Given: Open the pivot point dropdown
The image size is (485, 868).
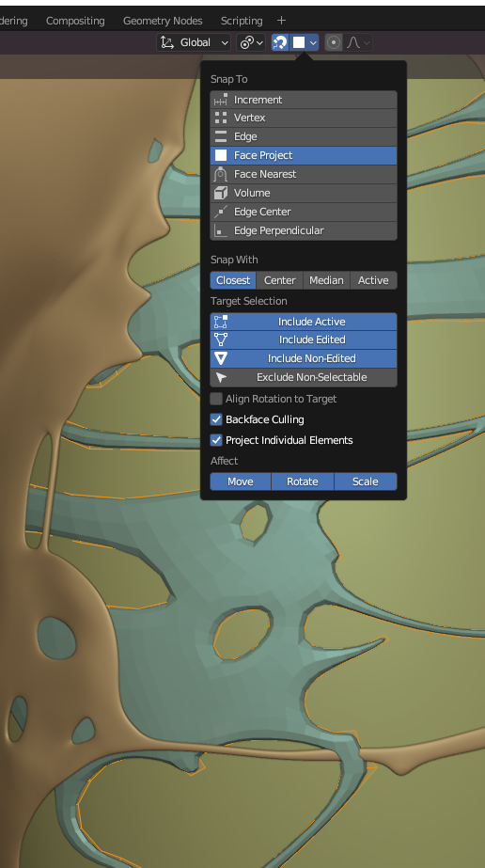Looking at the screenshot, I should (x=251, y=42).
